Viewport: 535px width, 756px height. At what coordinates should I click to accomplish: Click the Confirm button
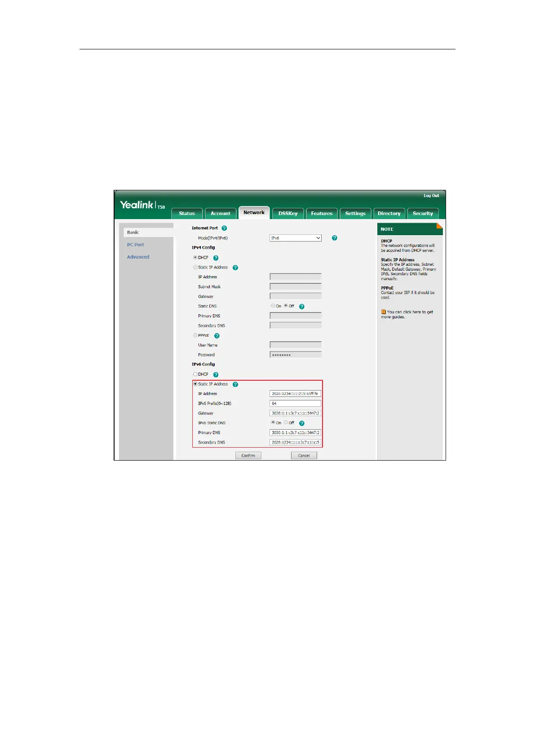pyautogui.click(x=248, y=455)
